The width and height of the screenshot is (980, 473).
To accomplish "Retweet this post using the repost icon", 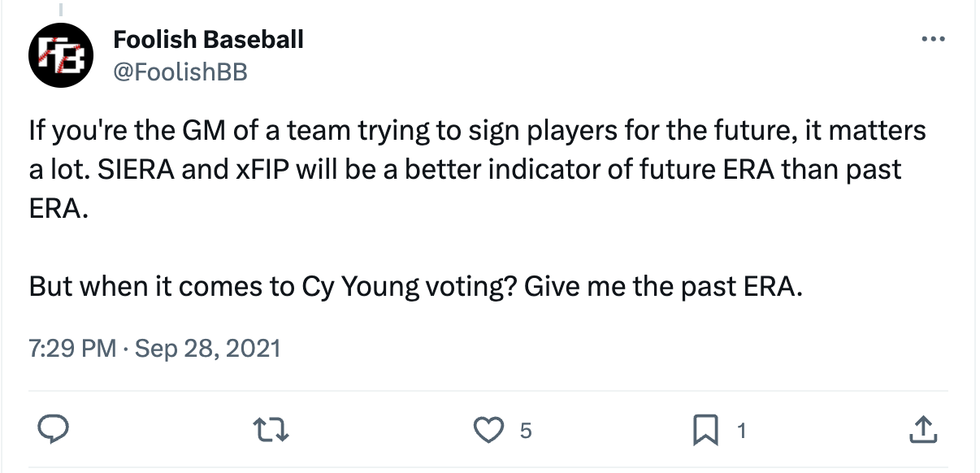I will coord(271,430).
